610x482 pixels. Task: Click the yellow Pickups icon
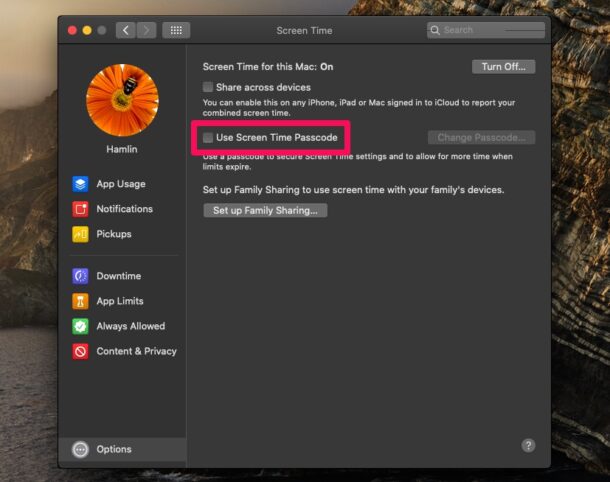(x=80, y=234)
